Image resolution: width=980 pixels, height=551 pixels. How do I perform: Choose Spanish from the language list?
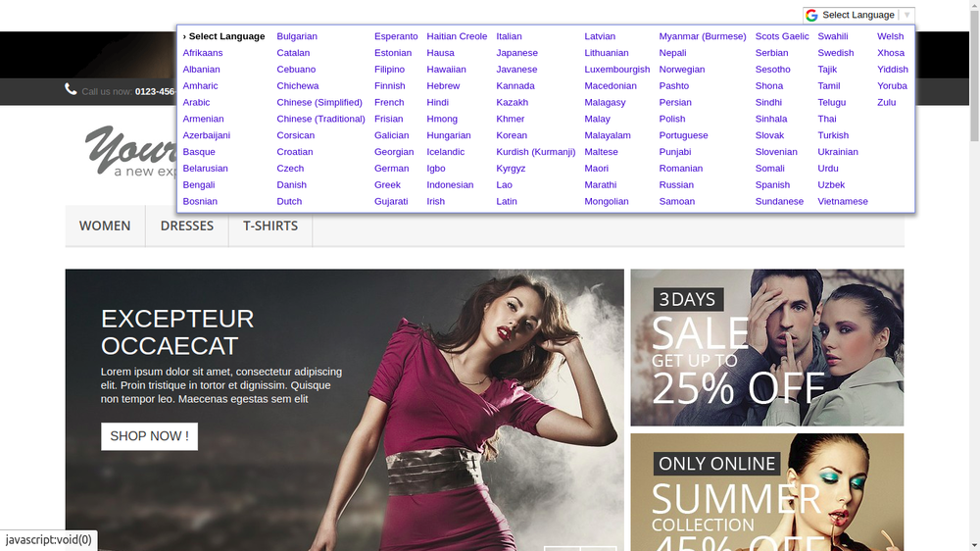coord(772,184)
